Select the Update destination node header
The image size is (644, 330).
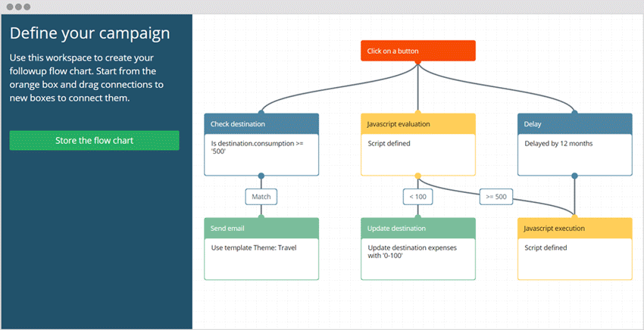click(x=417, y=228)
